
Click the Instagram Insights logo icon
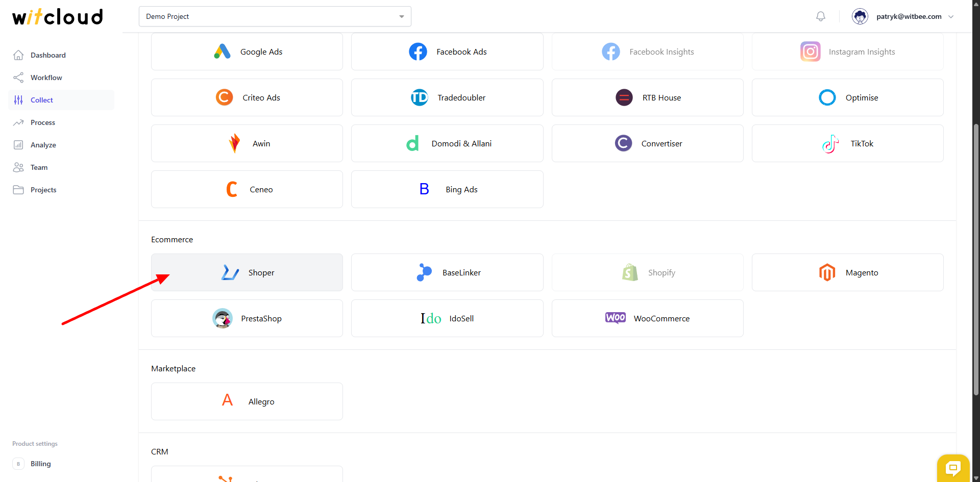(811, 52)
